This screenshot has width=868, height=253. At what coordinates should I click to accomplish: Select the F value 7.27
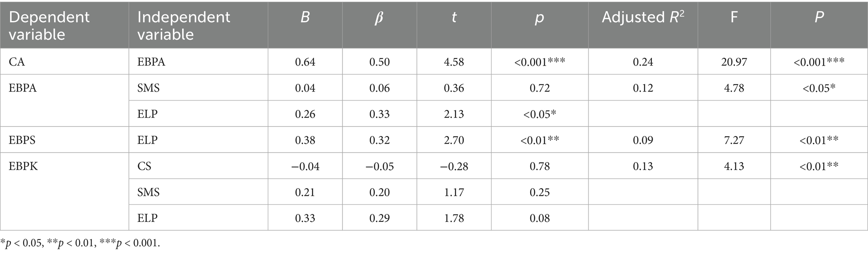[x=734, y=140]
